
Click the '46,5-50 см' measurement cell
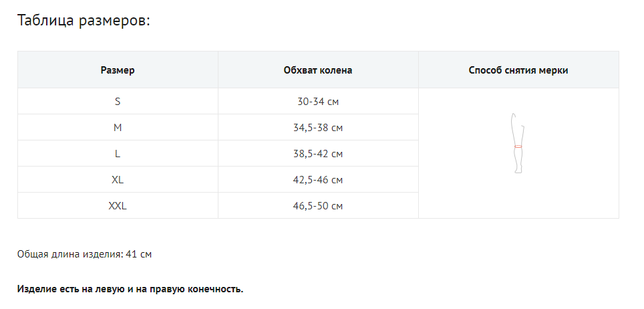(x=318, y=206)
